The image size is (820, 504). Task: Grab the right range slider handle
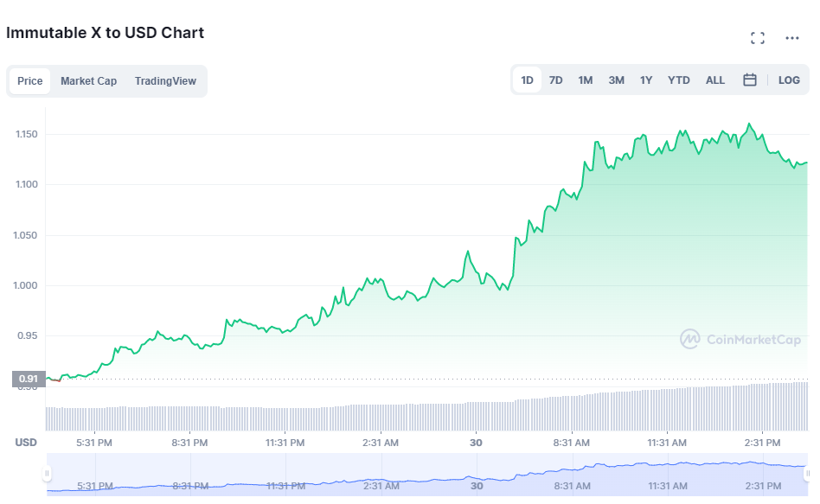807,474
